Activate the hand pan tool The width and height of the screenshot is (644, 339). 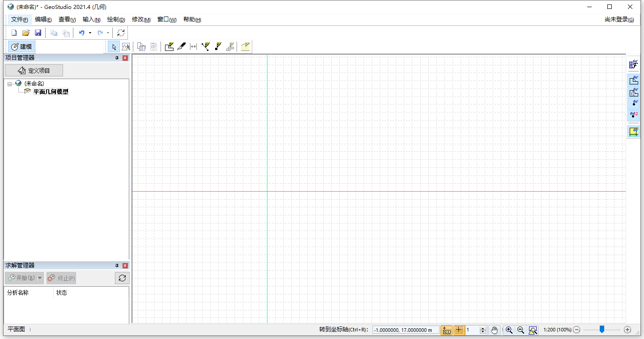point(494,330)
